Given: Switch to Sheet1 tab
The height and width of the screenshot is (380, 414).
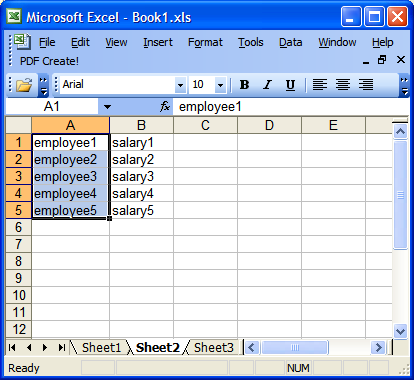Looking at the screenshot, I should pos(101,348).
